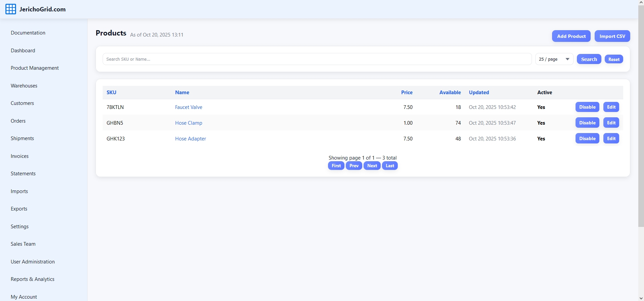This screenshot has width=644, height=301.
Task: Navigate to Orders in sidebar
Action: 18,121
